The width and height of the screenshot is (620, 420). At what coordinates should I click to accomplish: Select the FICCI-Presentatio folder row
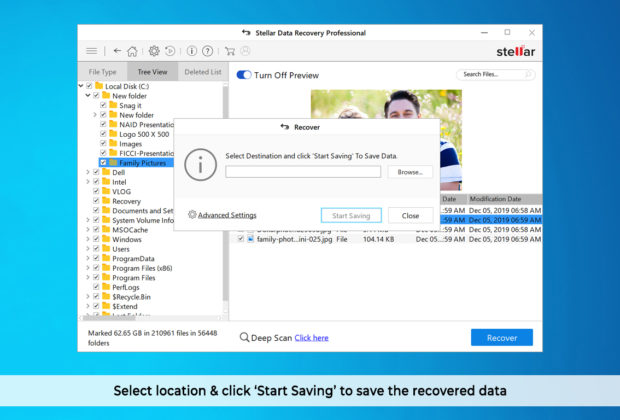138,153
